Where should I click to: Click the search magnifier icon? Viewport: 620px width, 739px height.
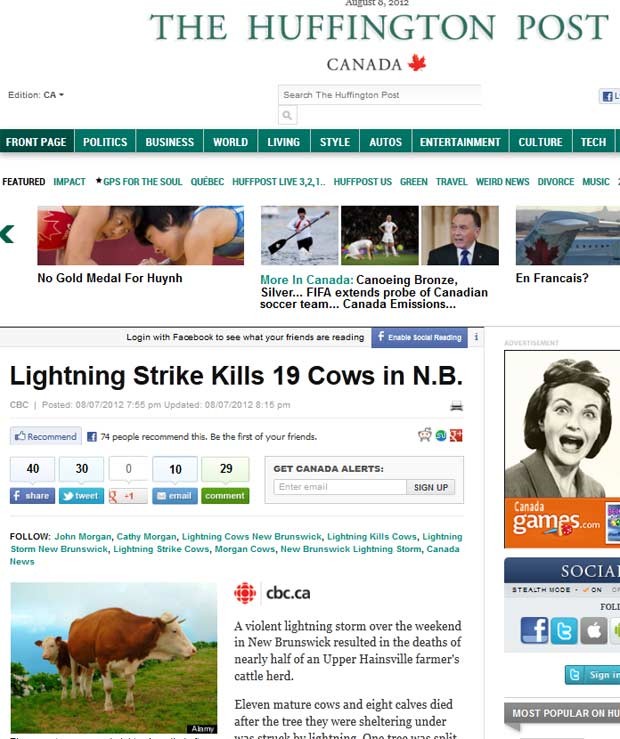[287, 115]
